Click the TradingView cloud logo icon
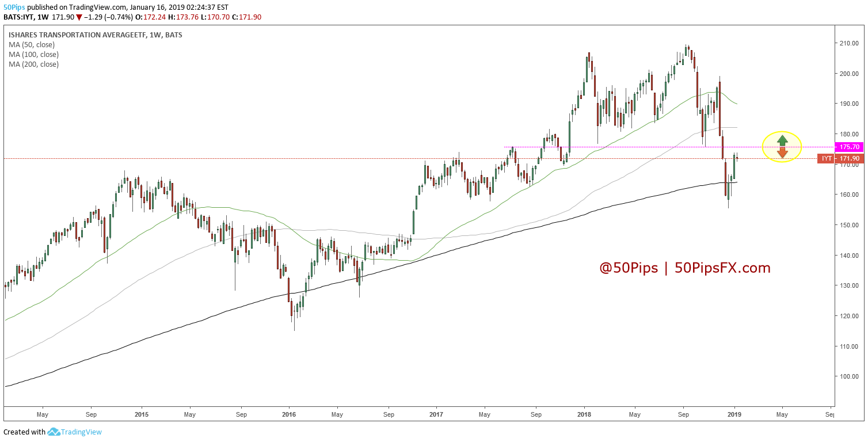This screenshot has height=442, width=868. click(x=54, y=432)
